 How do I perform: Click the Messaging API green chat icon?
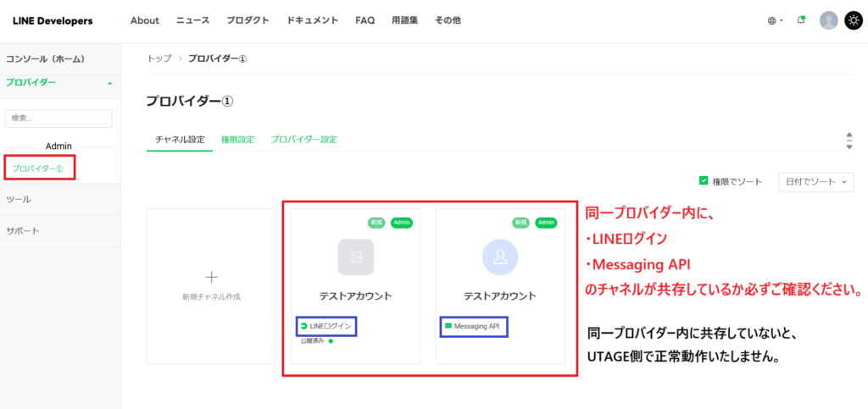tap(448, 326)
